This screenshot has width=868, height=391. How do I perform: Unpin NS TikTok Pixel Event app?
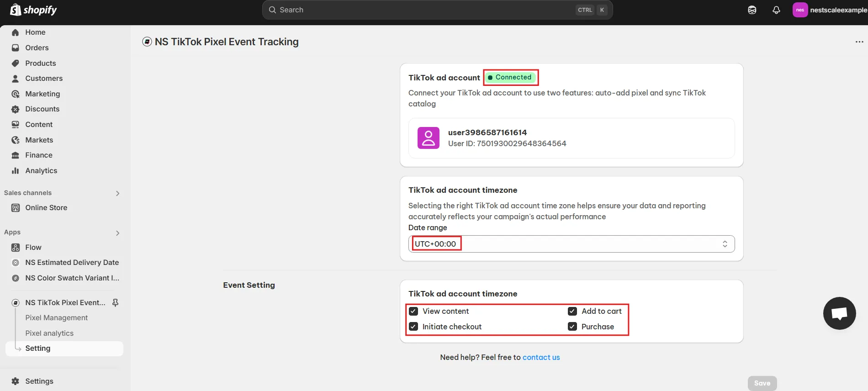tap(116, 303)
